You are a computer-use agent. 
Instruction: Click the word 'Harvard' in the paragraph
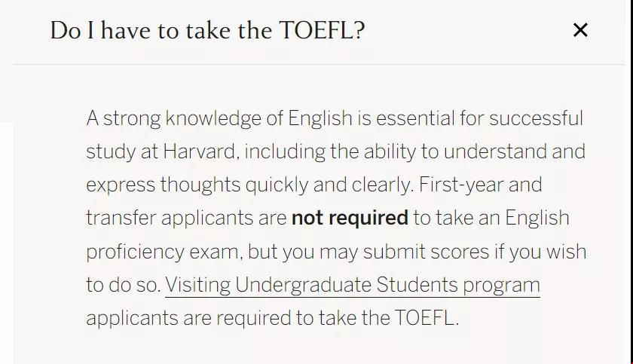(x=199, y=151)
